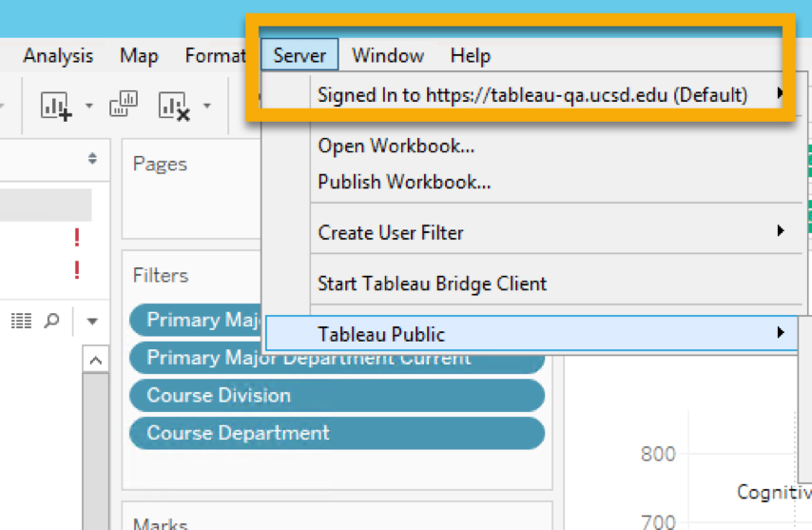Click the New Worksheet toolbar icon
The image size is (812, 530).
tap(55, 107)
